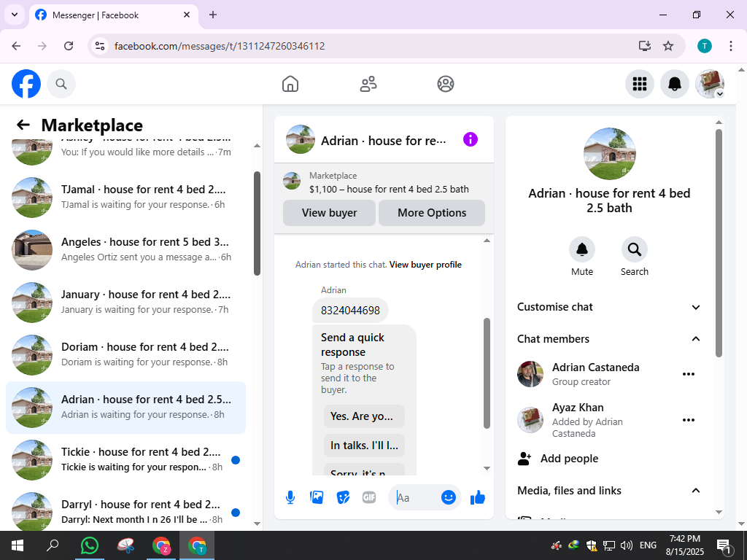Reload the page
This screenshot has height=560, width=747.
[69, 46]
